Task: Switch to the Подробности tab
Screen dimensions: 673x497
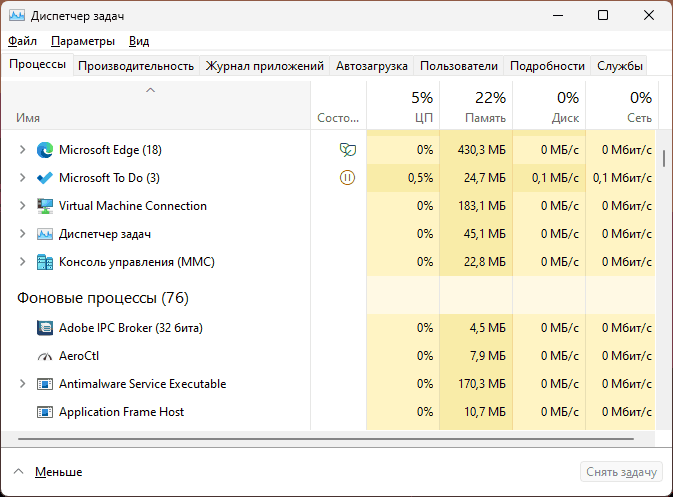Action: pyautogui.click(x=547, y=66)
